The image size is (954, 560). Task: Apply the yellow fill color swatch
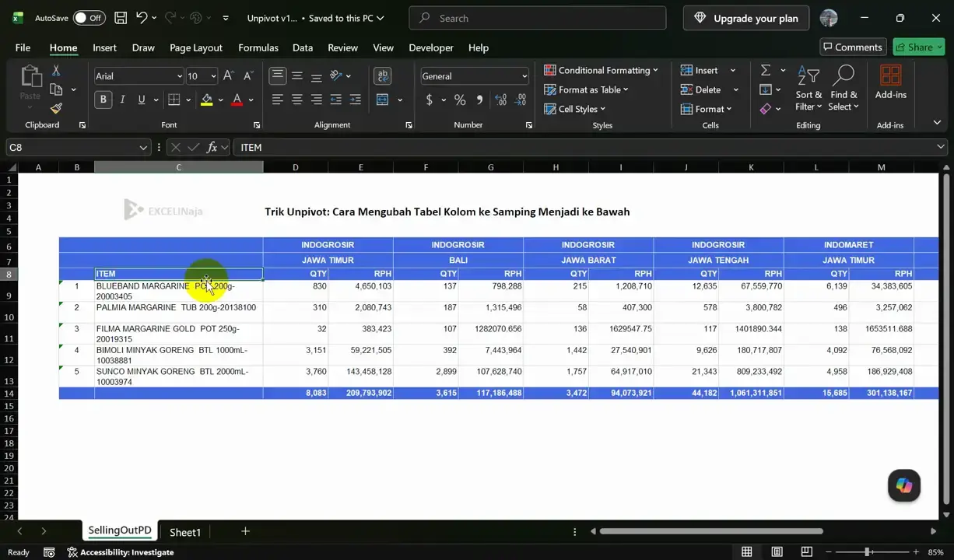point(206,100)
